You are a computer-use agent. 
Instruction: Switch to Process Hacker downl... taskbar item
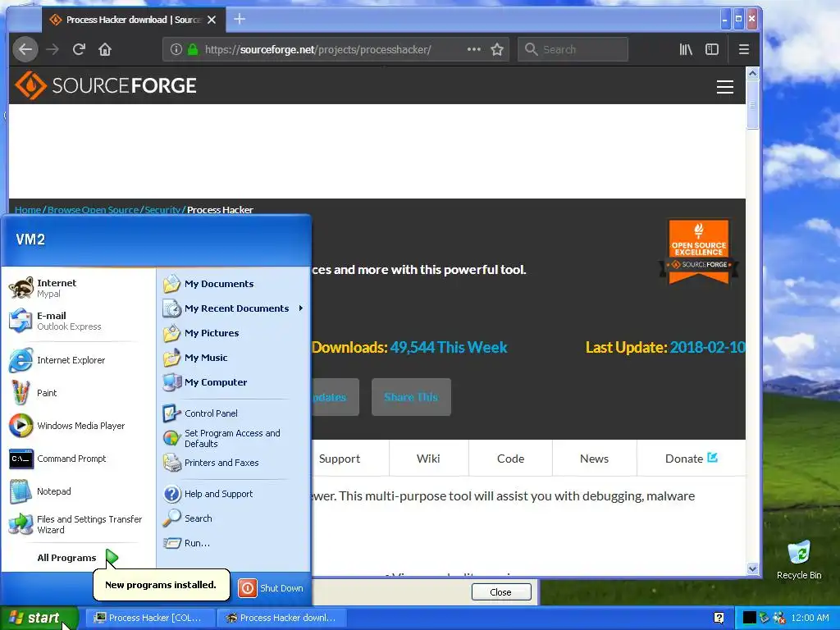tap(282, 618)
